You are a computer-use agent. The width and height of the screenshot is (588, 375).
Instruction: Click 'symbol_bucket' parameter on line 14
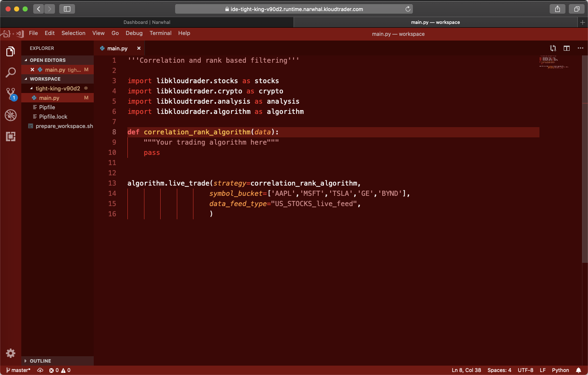(236, 193)
